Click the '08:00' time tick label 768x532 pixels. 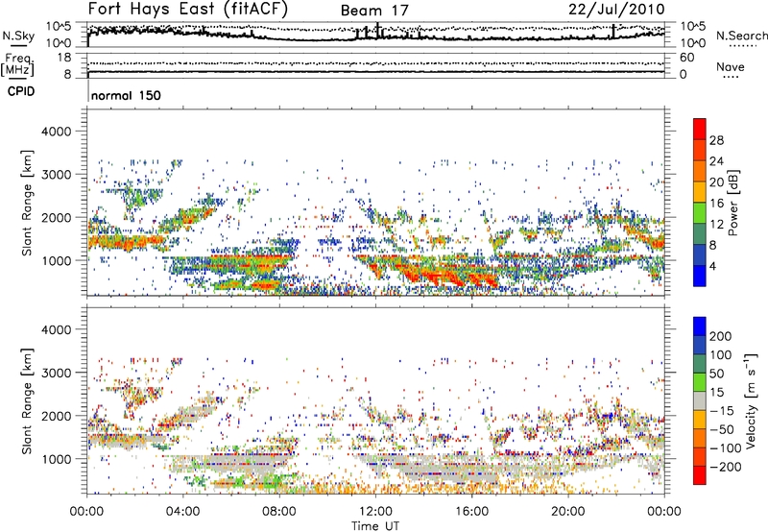(x=279, y=512)
